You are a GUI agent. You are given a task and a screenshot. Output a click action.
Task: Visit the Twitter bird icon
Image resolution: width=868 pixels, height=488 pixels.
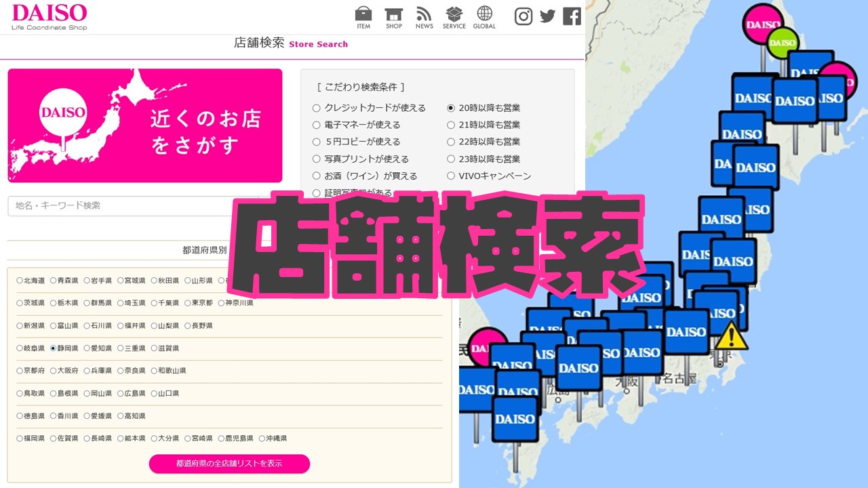[548, 16]
